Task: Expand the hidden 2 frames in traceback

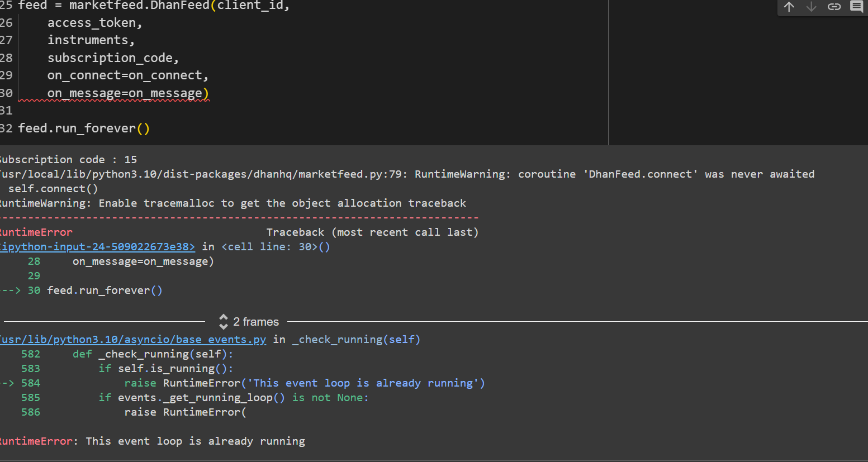Action: click(x=249, y=322)
